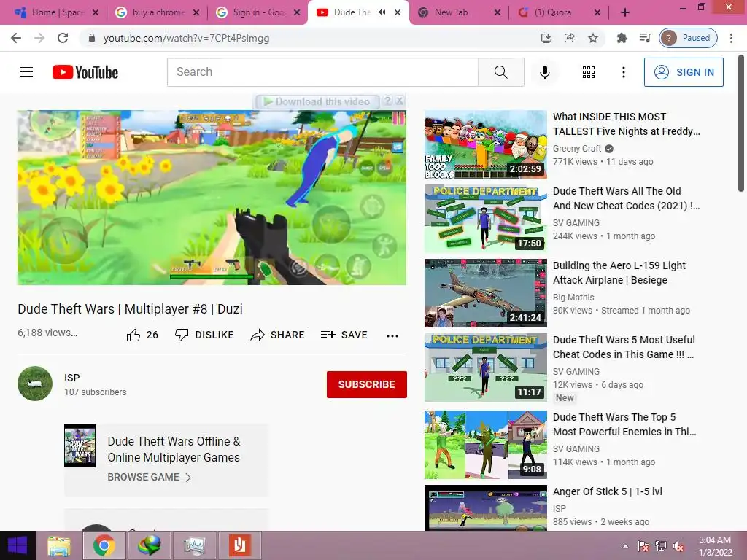The width and height of the screenshot is (747, 560).
Task: Show hidden tray icons arrow
Action: click(625, 546)
